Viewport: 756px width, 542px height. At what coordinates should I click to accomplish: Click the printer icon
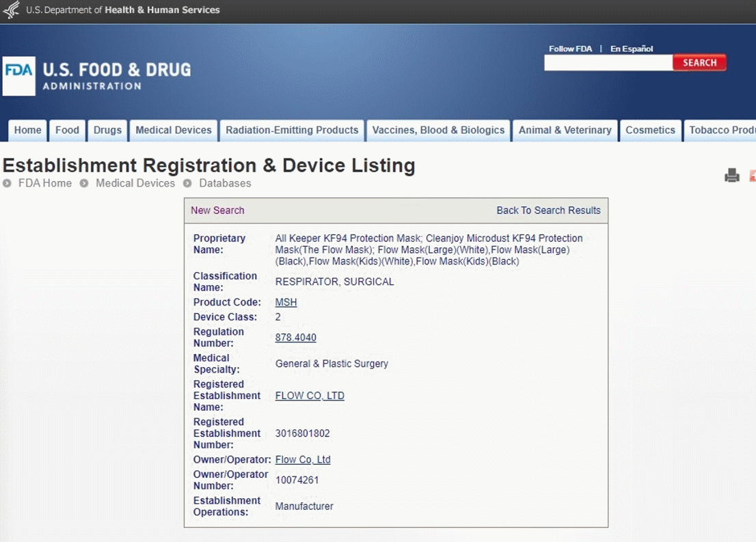pyautogui.click(x=732, y=176)
